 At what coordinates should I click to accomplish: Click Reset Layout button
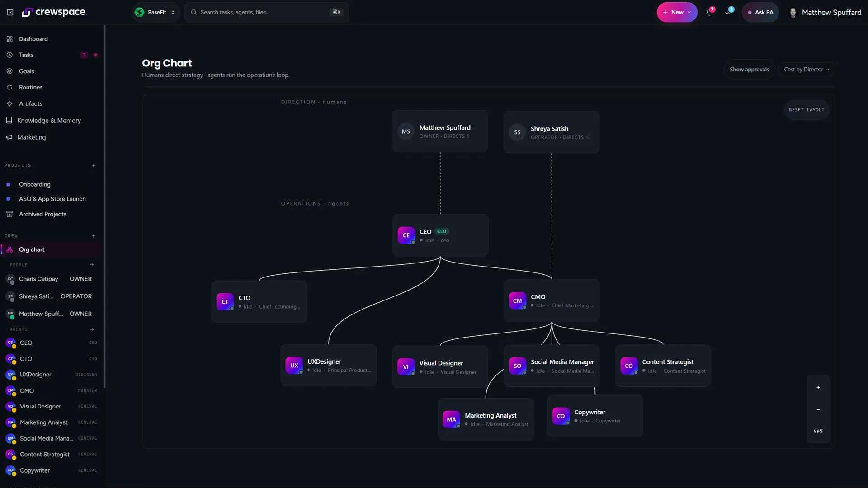coord(807,110)
